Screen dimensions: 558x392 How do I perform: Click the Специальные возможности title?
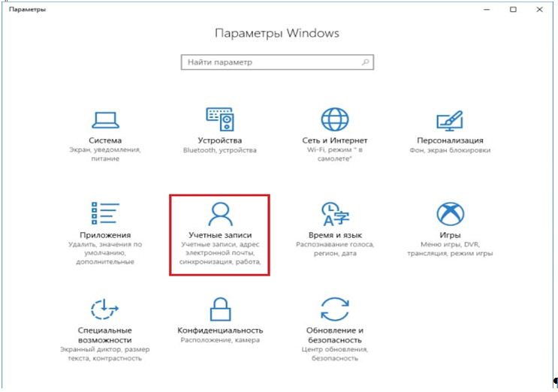tap(104, 335)
